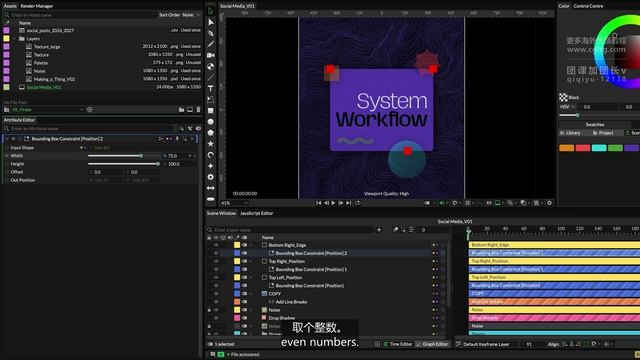Toggle the playback loop button

pyautogui.click(x=358, y=203)
